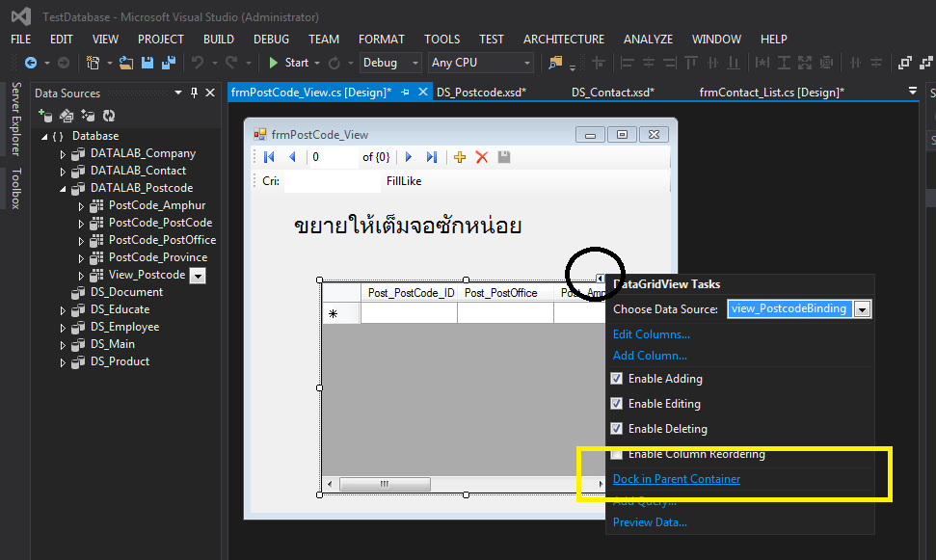The height and width of the screenshot is (560, 936).
Task: Click the DataGridView smart tag arrow
Action: pos(600,279)
